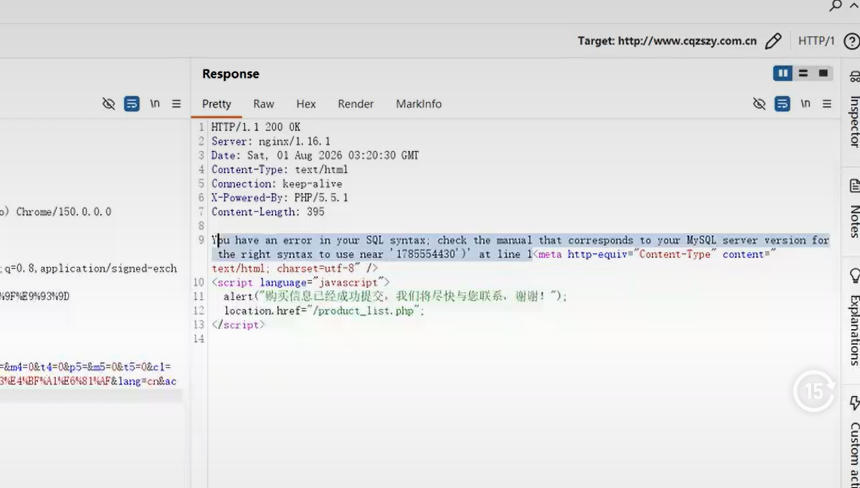This screenshot has width=860, height=488.
Task: Open Request pane hamburger menu
Action: click(176, 104)
